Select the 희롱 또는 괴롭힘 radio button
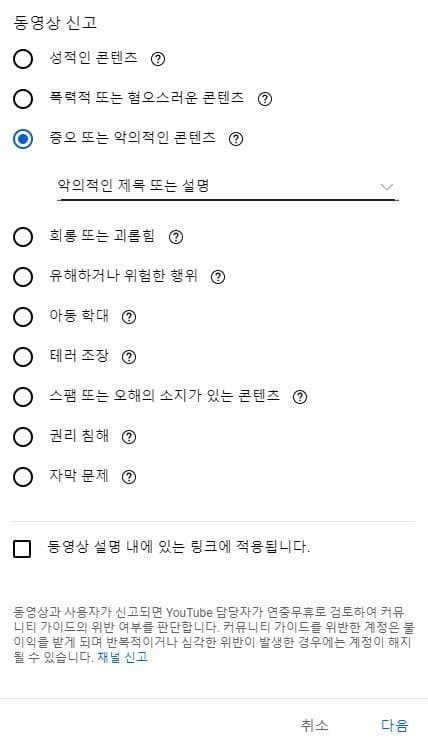 click(23, 237)
